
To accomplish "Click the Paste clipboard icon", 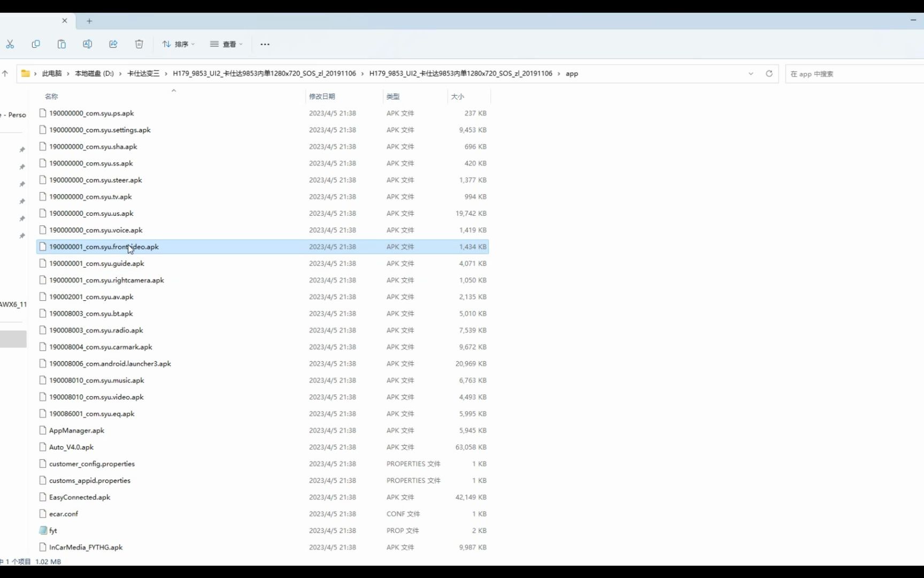I will (61, 44).
